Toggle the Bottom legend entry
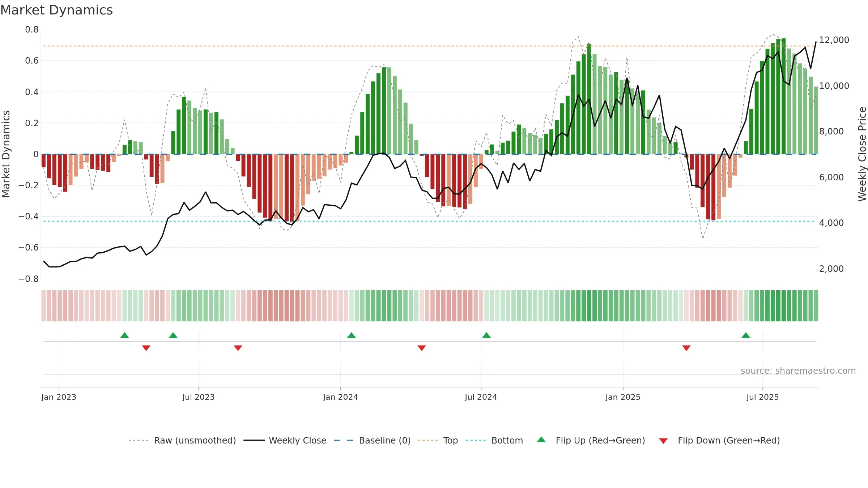 (x=494, y=440)
